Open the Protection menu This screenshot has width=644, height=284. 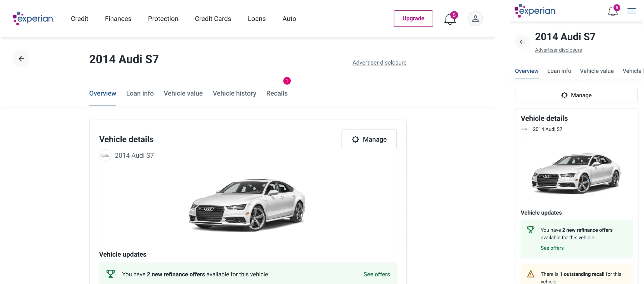pos(163,19)
